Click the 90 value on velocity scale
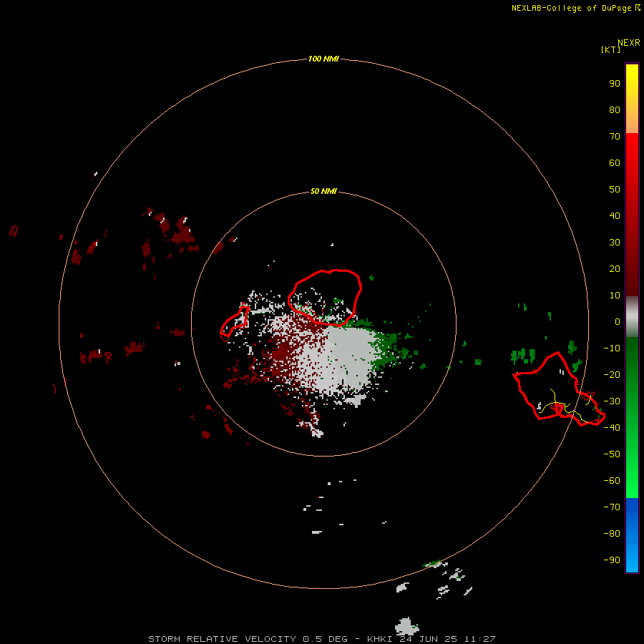Viewport: 644px width, 644px height. pyautogui.click(x=615, y=84)
